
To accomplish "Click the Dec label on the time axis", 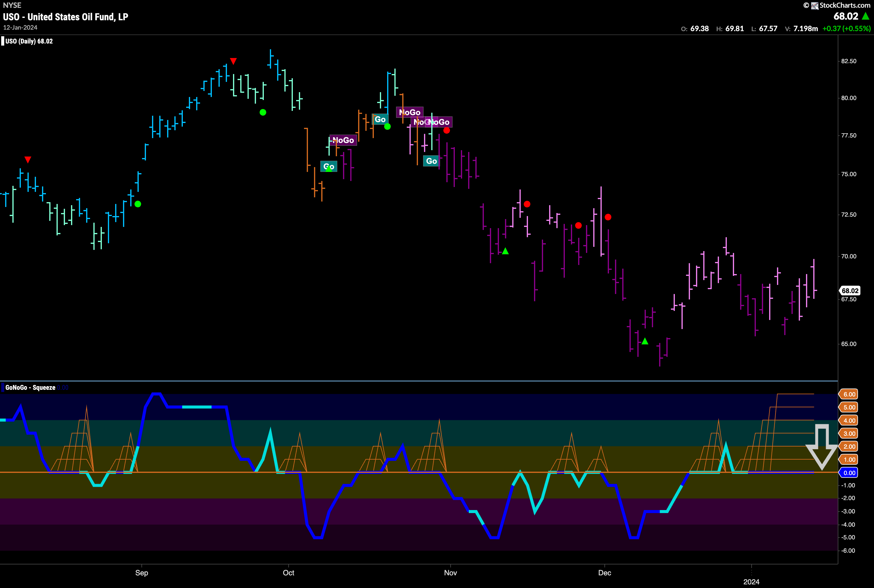I will [x=605, y=573].
